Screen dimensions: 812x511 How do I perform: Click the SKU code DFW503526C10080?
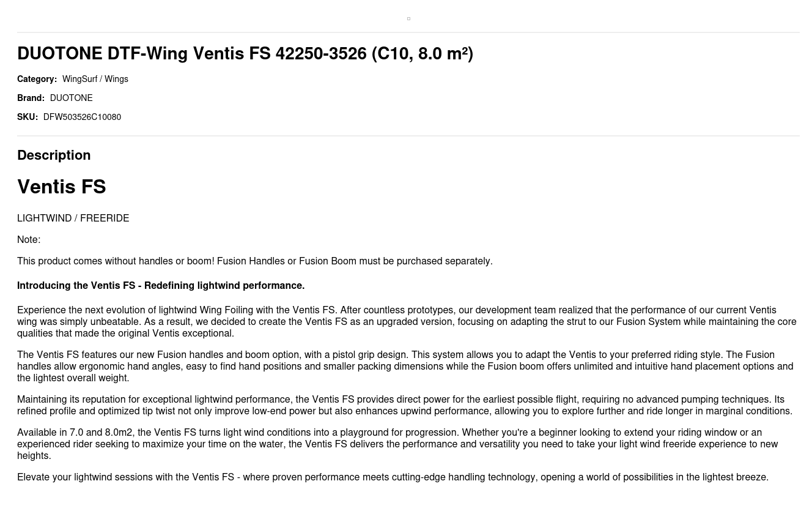tap(82, 117)
